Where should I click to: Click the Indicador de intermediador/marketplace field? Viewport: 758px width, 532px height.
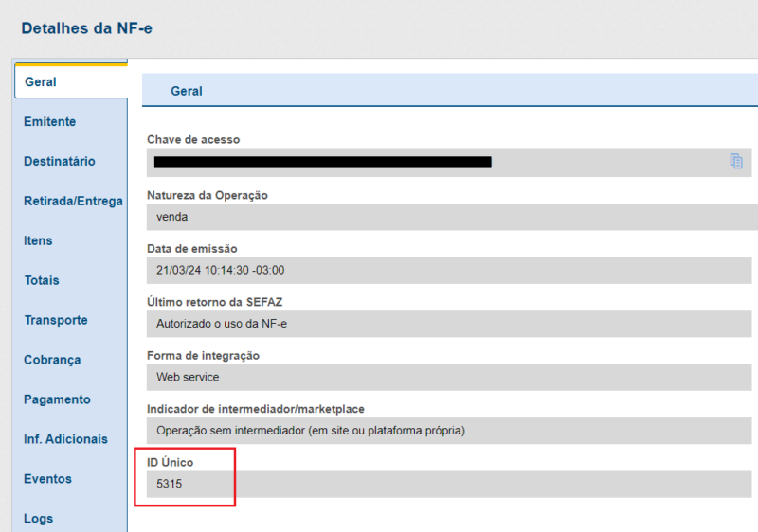pyautogui.click(x=450, y=431)
